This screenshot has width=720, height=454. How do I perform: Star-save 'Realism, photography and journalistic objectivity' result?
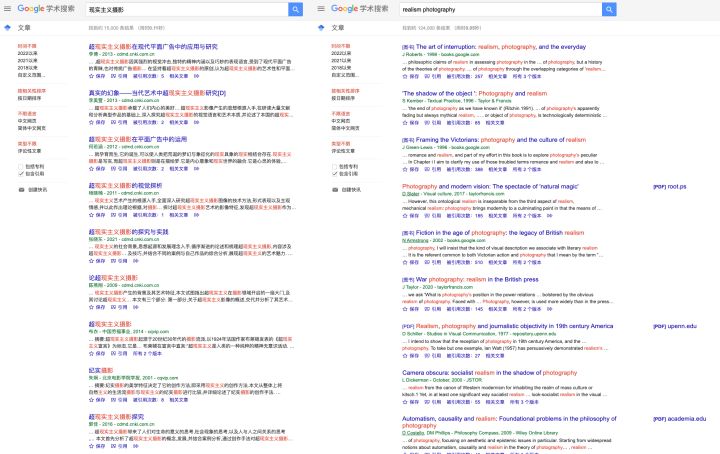click(405, 356)
